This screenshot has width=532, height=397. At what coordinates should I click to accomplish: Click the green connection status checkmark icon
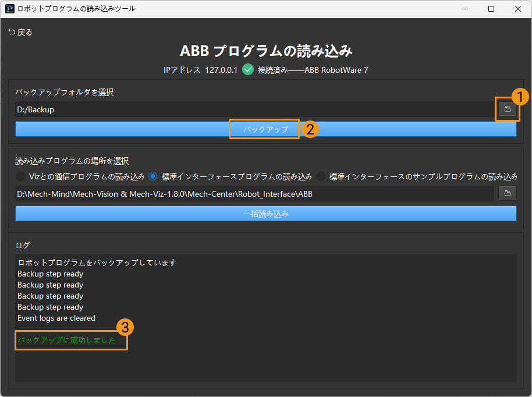tap(248, 69)
